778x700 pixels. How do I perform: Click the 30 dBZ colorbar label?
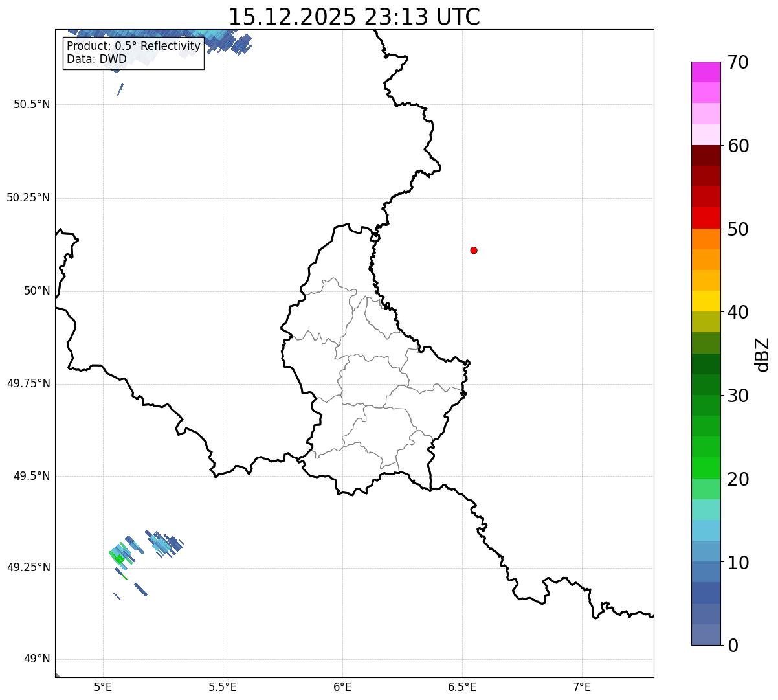pos(738,396)
